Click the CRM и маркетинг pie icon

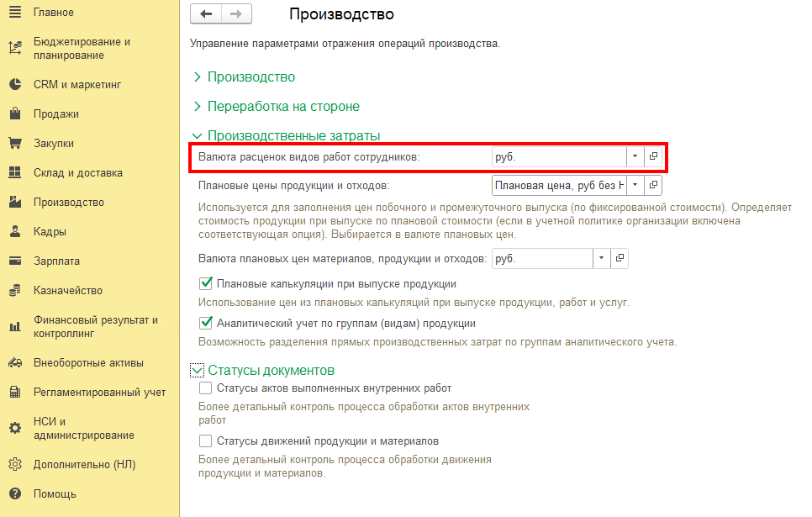coord(15,84)
